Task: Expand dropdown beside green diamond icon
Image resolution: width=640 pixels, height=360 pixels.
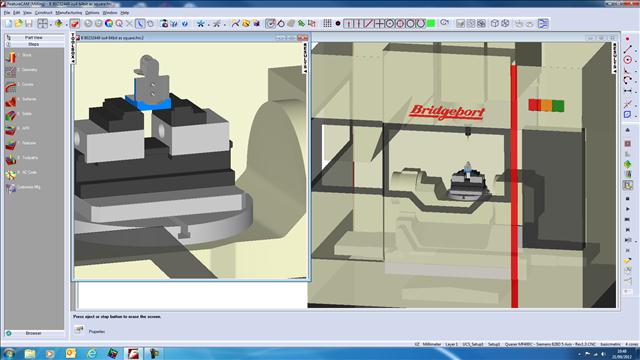Action: tap(66, 24)
